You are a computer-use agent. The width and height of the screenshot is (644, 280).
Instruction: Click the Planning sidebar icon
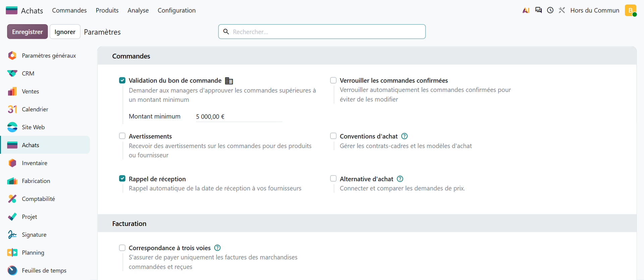pos(12,252)
